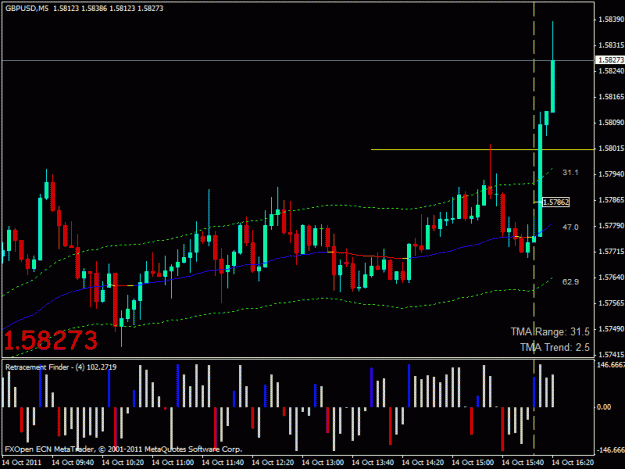Screen dimensions: 625x469
Task: Click the 1.57865 price axis label
Action: (611, 200)
